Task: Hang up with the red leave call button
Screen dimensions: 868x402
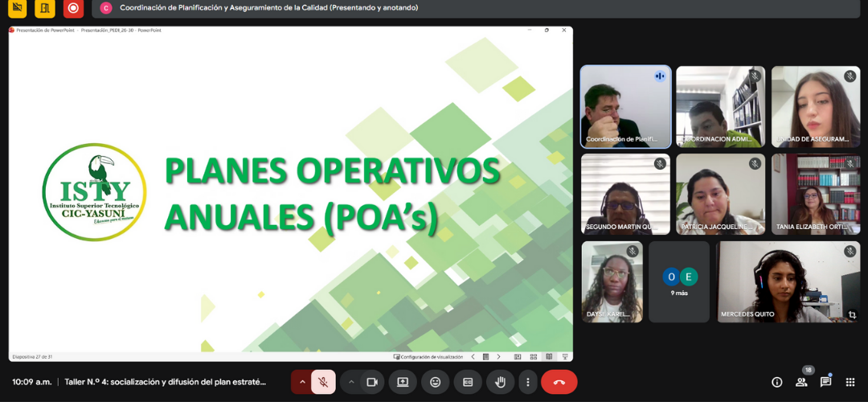Action: [559, 382]
